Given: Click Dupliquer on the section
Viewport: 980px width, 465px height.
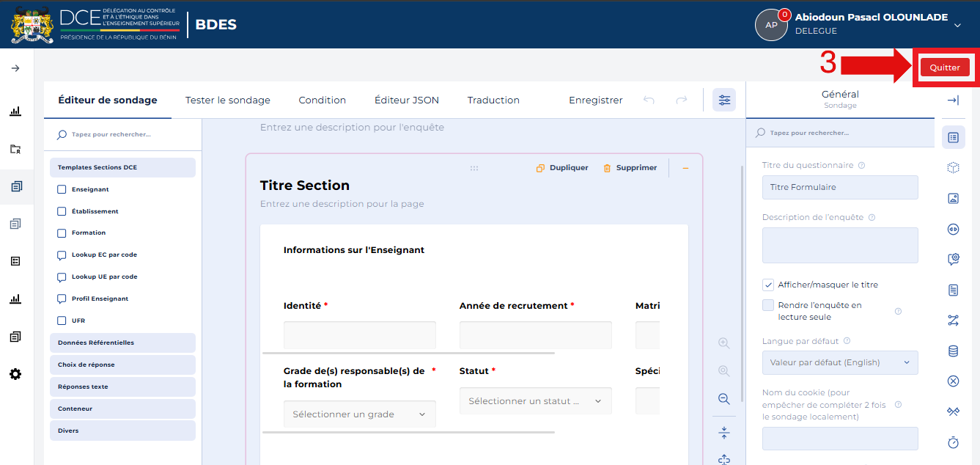Looking at the screenshot, I should point(562,168).
